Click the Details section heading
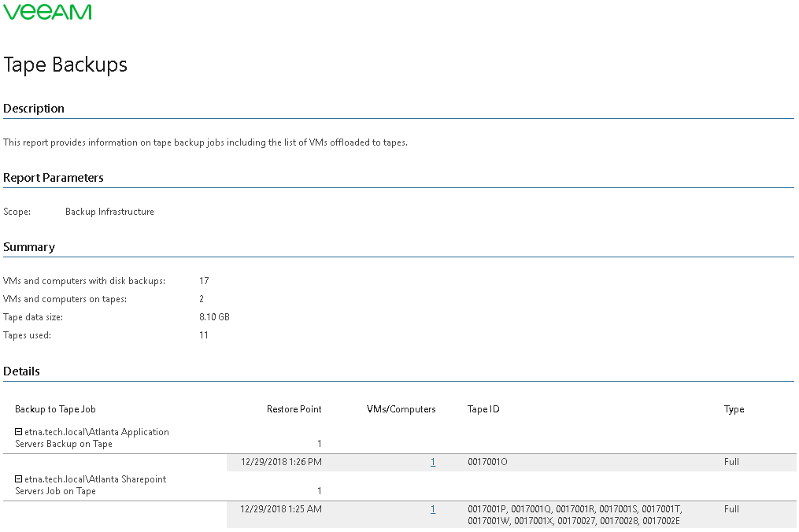 [21, 371]
